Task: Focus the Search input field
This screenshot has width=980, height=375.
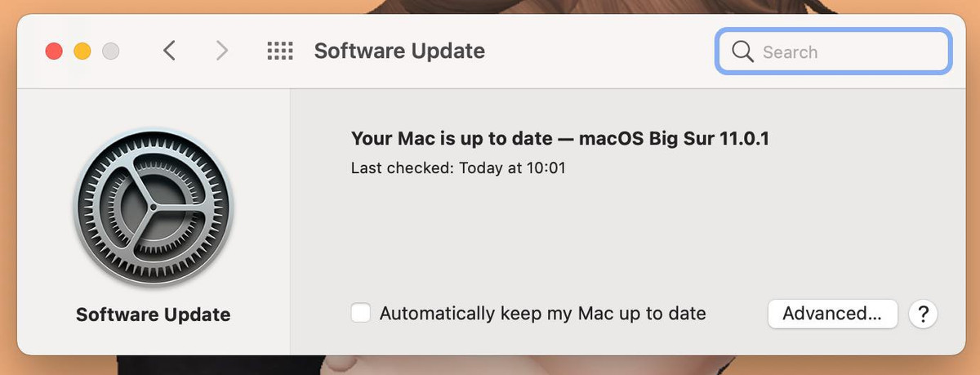Action: pyautogui.click(x=849, y=51)
